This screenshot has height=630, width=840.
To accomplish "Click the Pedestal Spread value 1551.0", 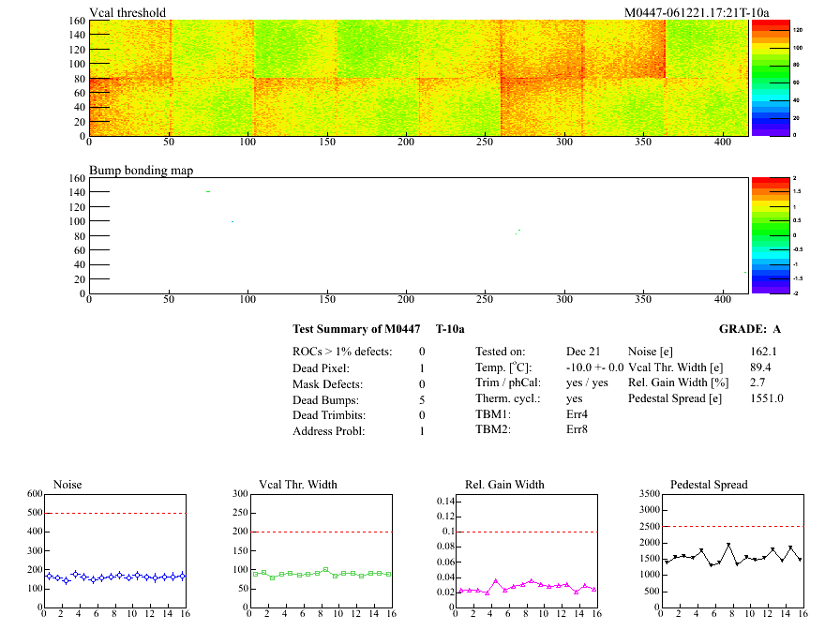I will click(x=767, y=398).
